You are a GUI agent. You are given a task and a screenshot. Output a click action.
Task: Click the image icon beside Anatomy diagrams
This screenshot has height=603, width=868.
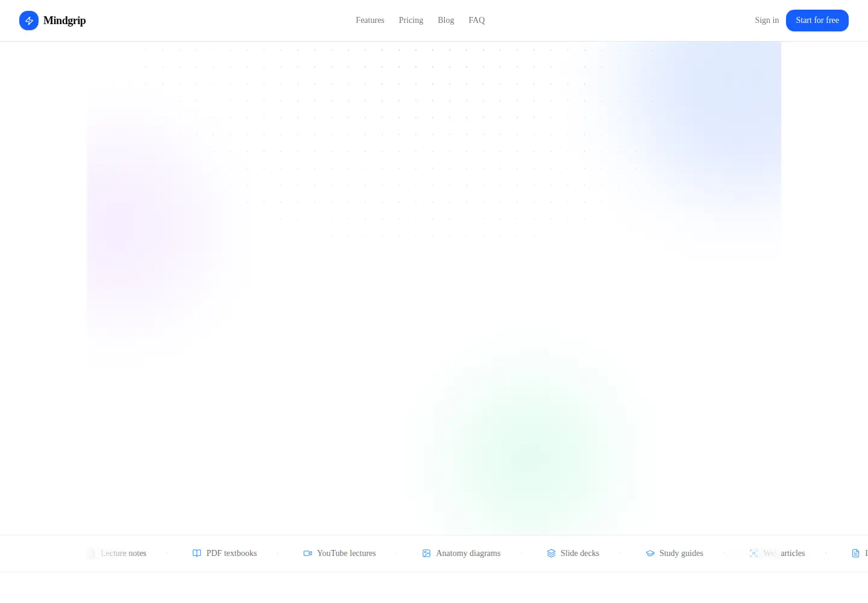tap(427, 554)
